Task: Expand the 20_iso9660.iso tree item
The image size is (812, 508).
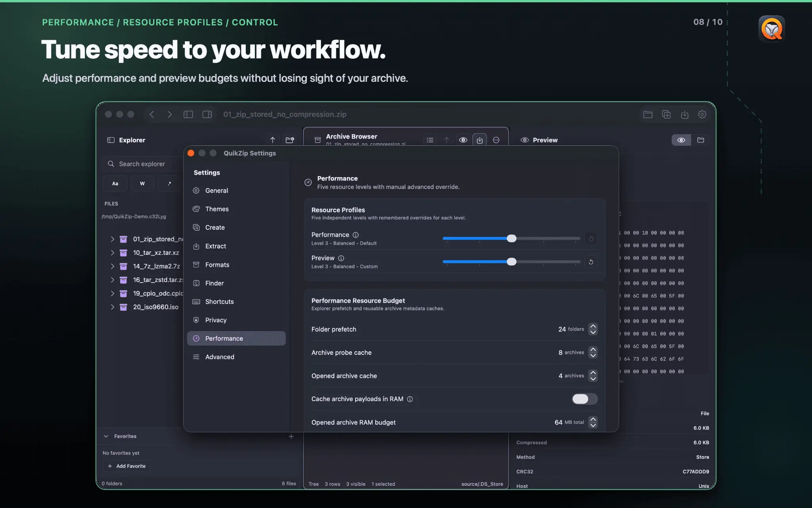Action: 112,307
